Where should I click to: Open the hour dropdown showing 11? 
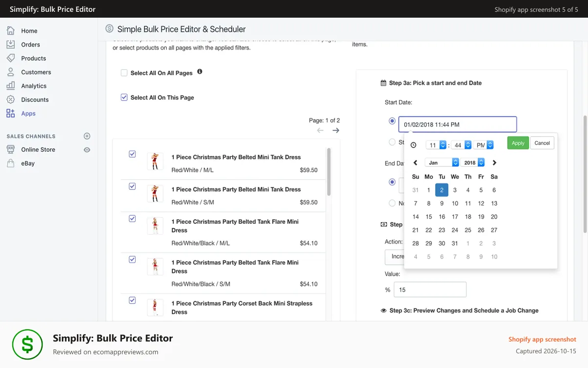click(x=436, y=145)
